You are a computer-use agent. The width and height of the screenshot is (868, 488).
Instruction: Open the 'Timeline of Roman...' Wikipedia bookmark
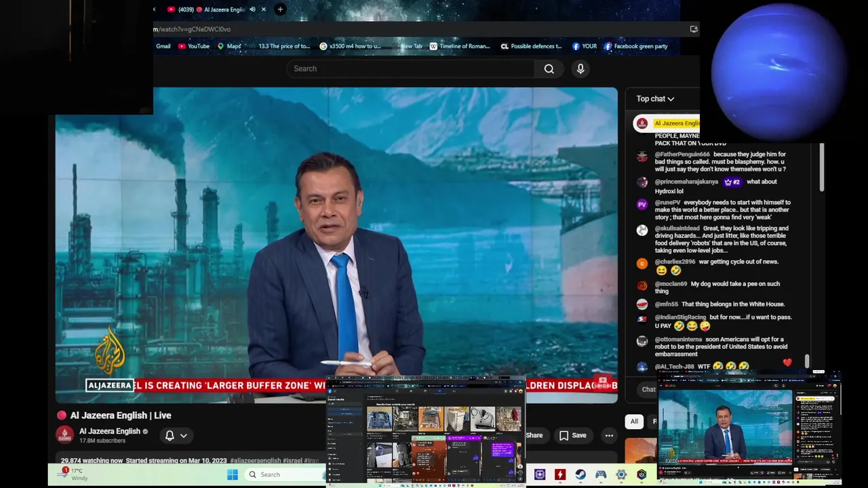459,46
